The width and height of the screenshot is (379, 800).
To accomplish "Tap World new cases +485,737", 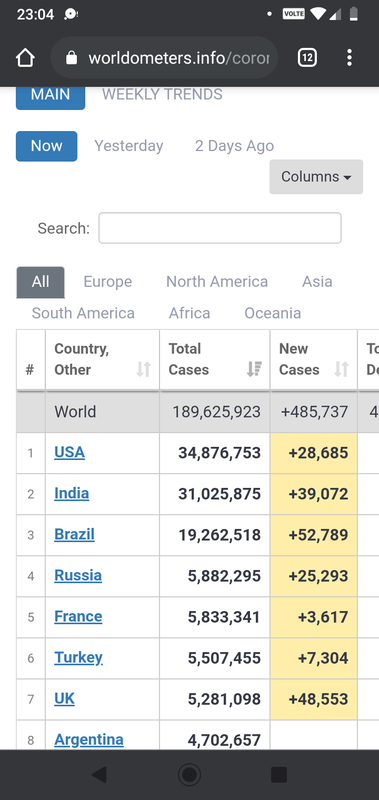I will point(314,412).
